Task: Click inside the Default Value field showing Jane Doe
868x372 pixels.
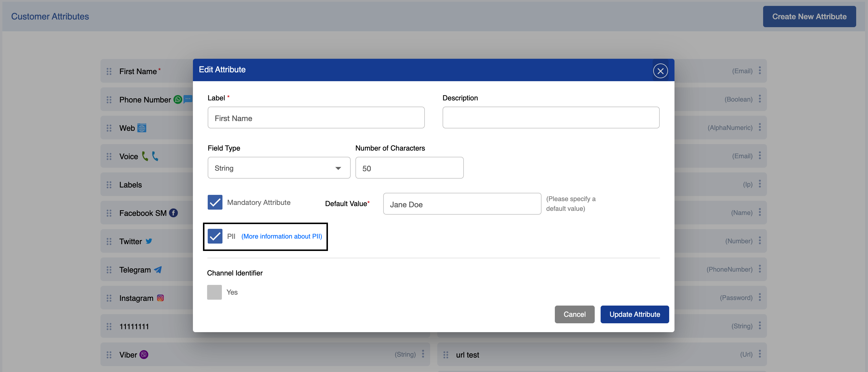Action: point(462,204)
